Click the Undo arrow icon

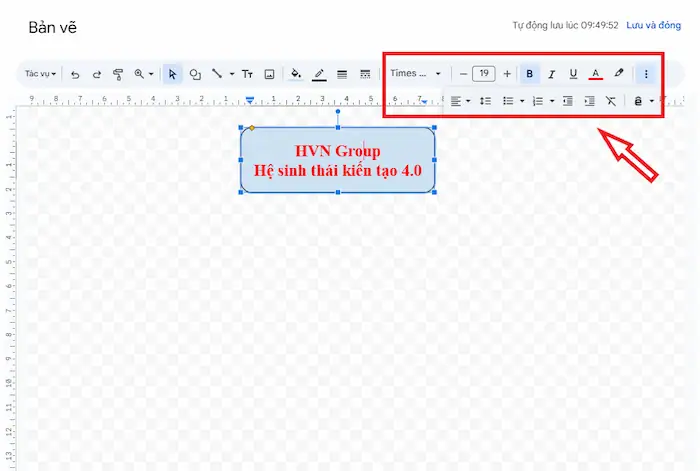75,74
